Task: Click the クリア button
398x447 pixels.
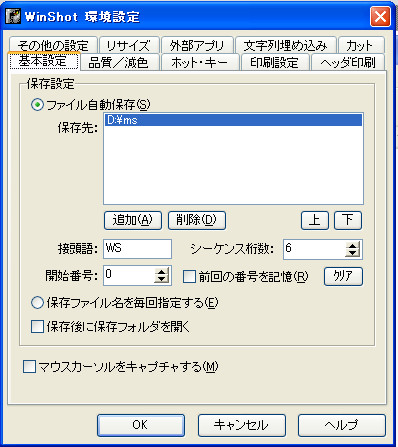Action: [x=343, y=276]
